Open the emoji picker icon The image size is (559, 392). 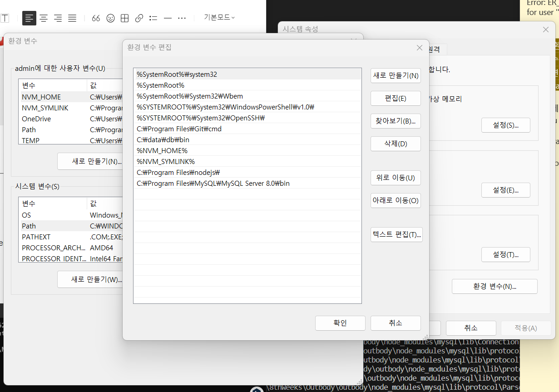110,18
